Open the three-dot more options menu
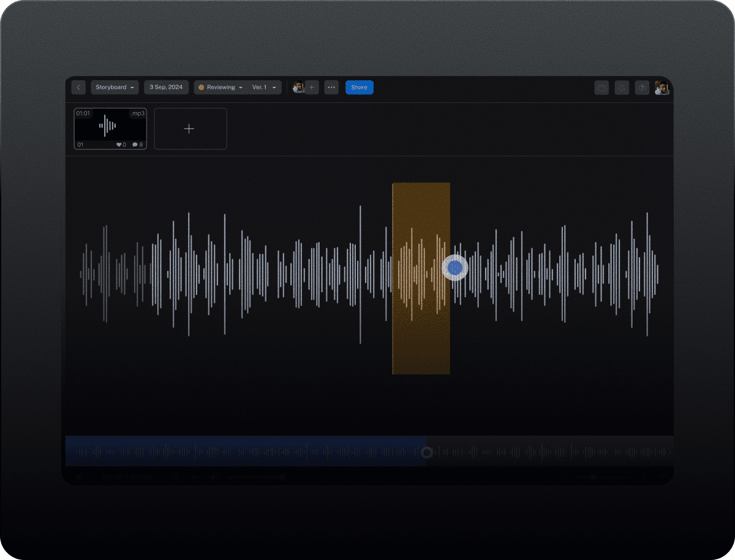This screenshot has height=560, width=735. coord(331,88)
